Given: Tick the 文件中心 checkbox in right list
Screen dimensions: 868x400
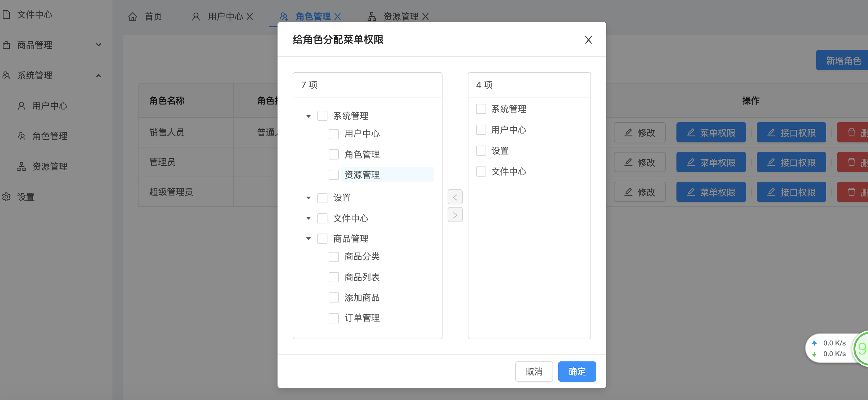Looking at the screenshot, I should coord(481,172).
